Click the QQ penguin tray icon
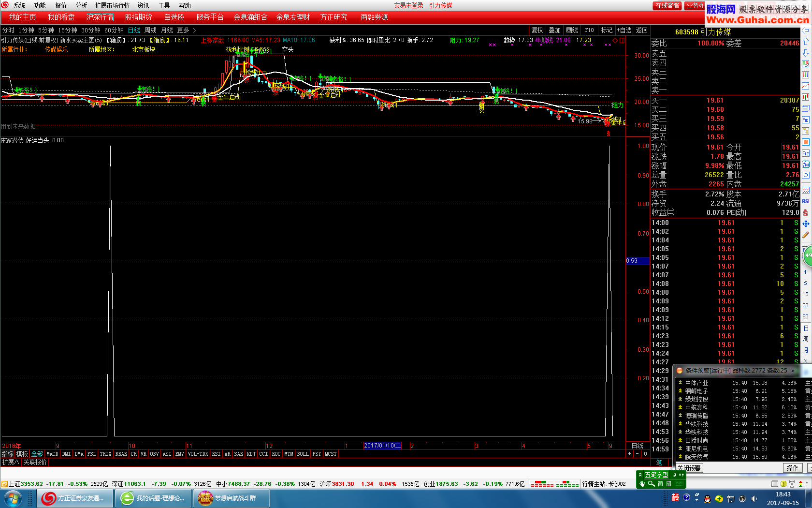This screenshot has width=812, height=508. [708, 498]
